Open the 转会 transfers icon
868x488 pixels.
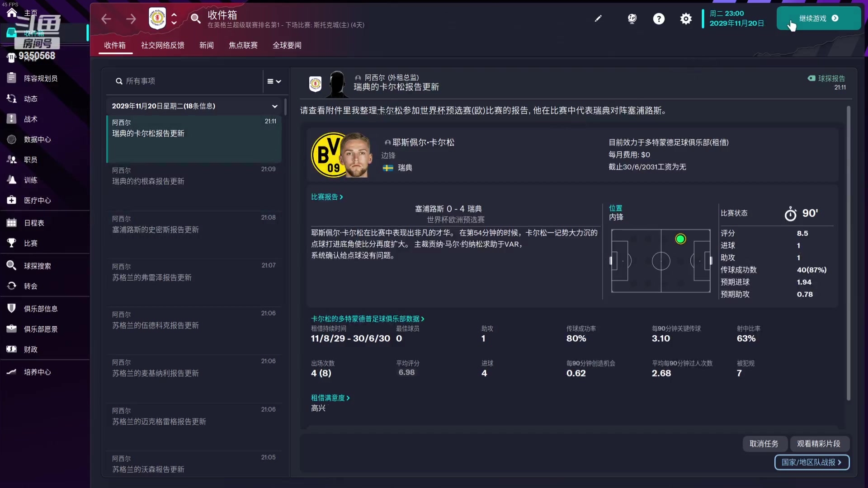[x=12, y=286]
